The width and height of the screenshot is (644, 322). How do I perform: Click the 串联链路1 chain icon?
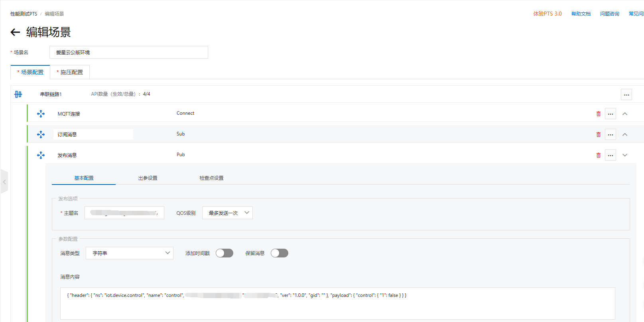(18, 94)
